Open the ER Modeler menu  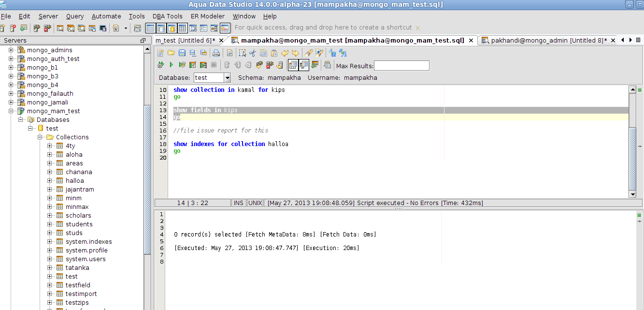coord(207,16)
